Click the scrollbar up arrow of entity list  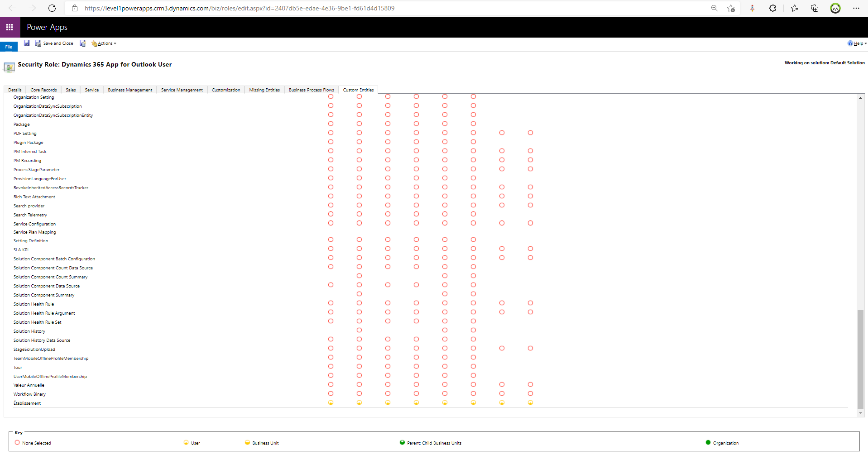coord(860,98)
